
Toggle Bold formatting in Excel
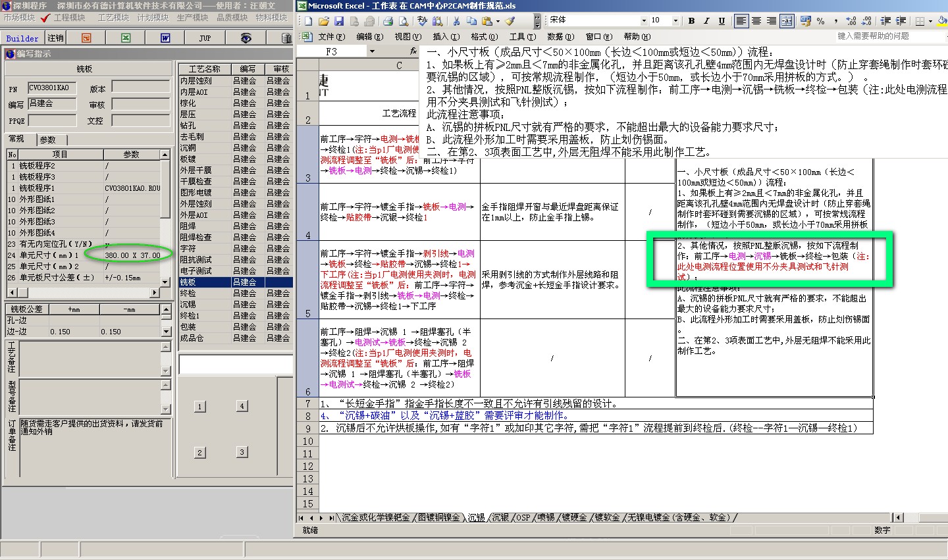click(691, 21)
